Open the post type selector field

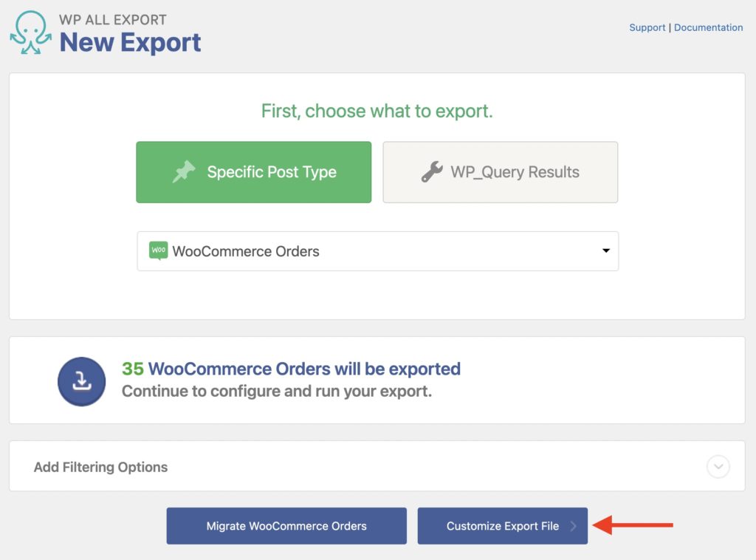pos(377,251)
